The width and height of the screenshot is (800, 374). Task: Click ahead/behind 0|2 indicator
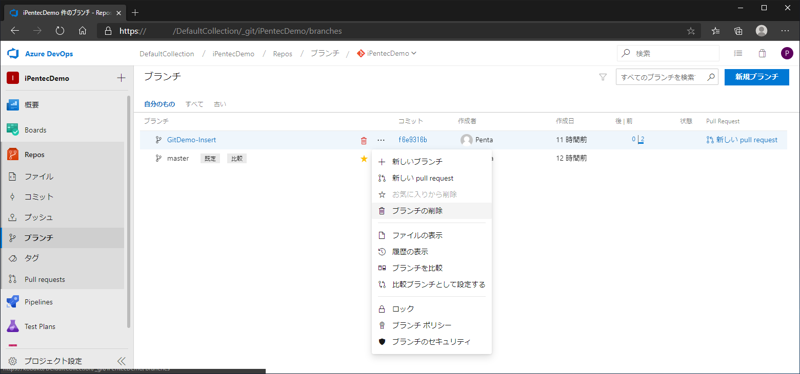pyautogui.click(x=638, y=140)
